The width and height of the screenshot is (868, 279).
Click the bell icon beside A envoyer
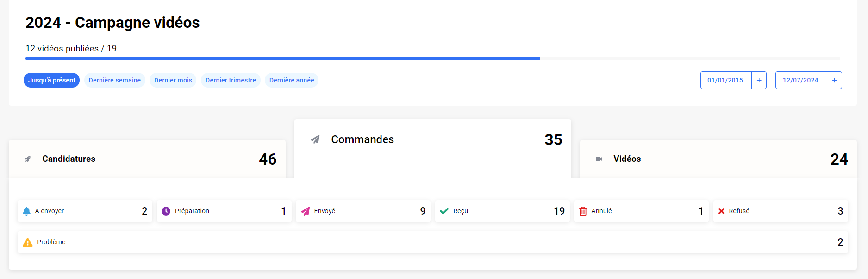click(x=27, y=211)
